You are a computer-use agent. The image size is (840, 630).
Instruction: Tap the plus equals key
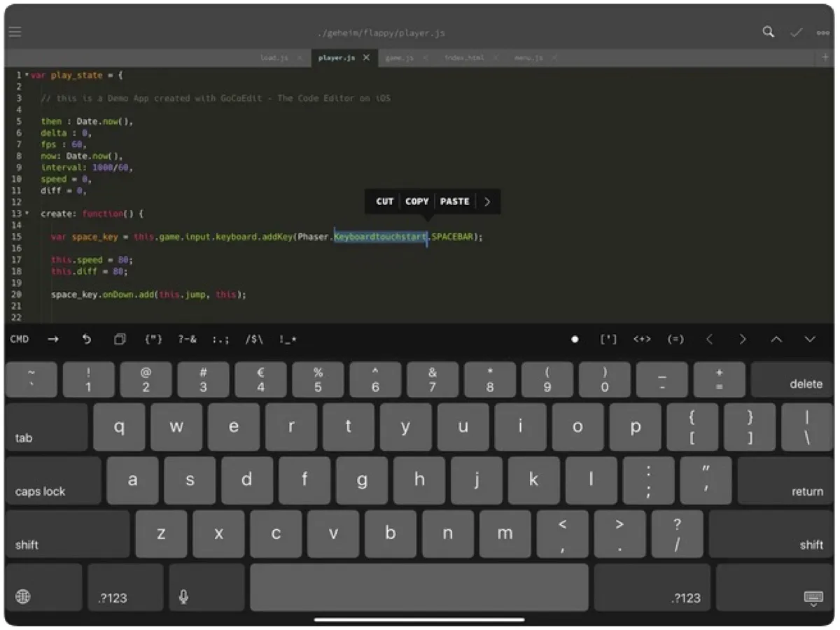click(x=719, y=380)
